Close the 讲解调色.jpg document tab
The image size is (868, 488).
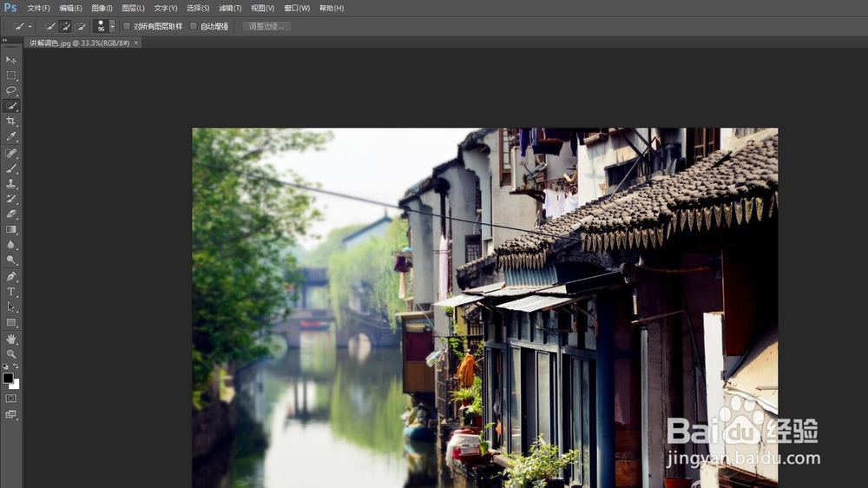(136, 43)
